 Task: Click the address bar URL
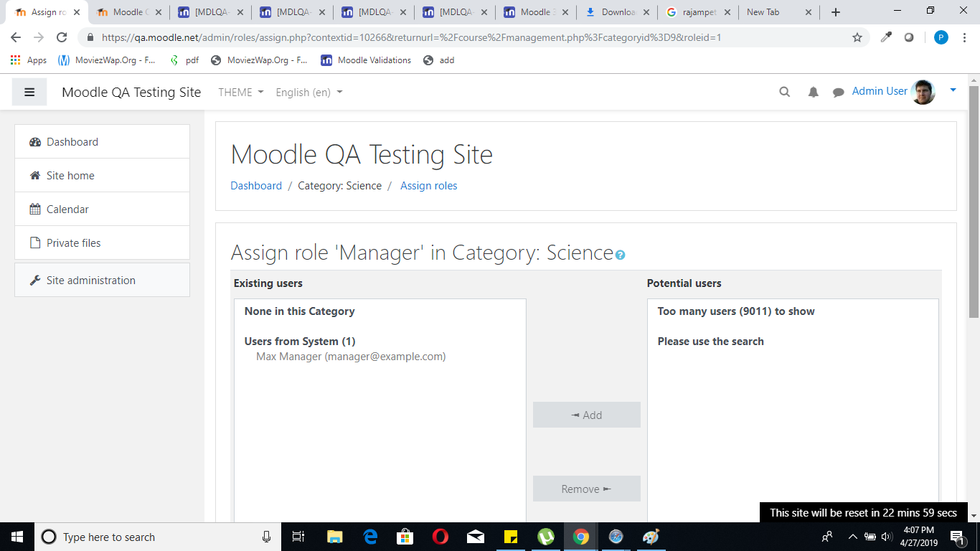point(411,37)
